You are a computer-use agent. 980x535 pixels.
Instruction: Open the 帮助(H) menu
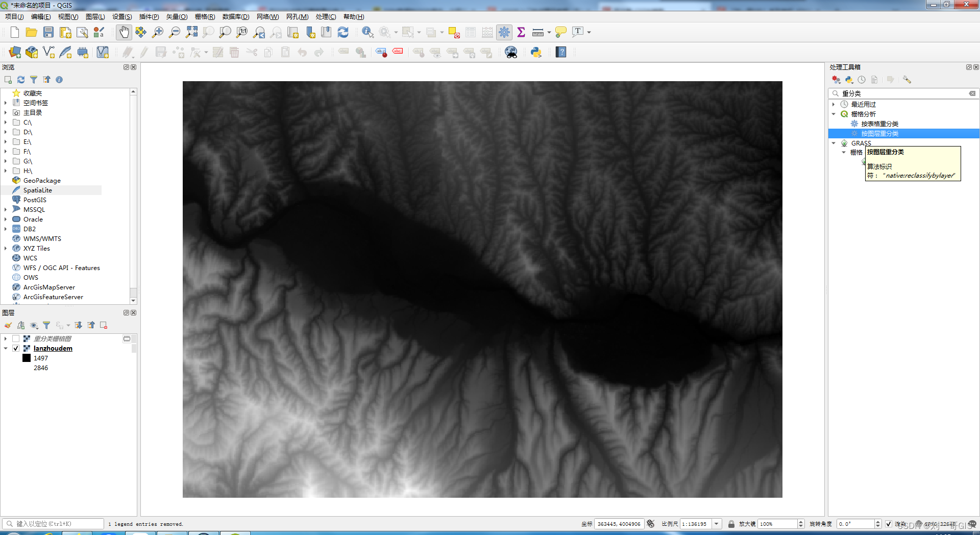354,17
